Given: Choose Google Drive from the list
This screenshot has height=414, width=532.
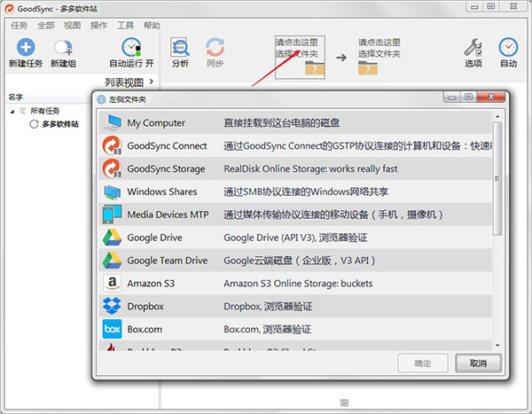Looking at the screenshot, I should coord(154,238).
